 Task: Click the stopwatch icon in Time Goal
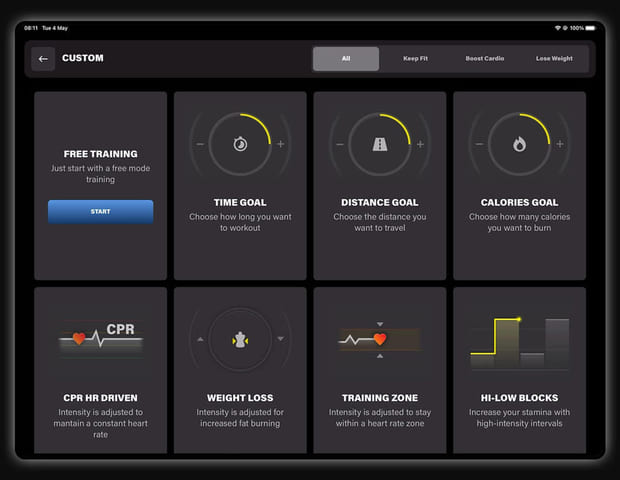240,144
